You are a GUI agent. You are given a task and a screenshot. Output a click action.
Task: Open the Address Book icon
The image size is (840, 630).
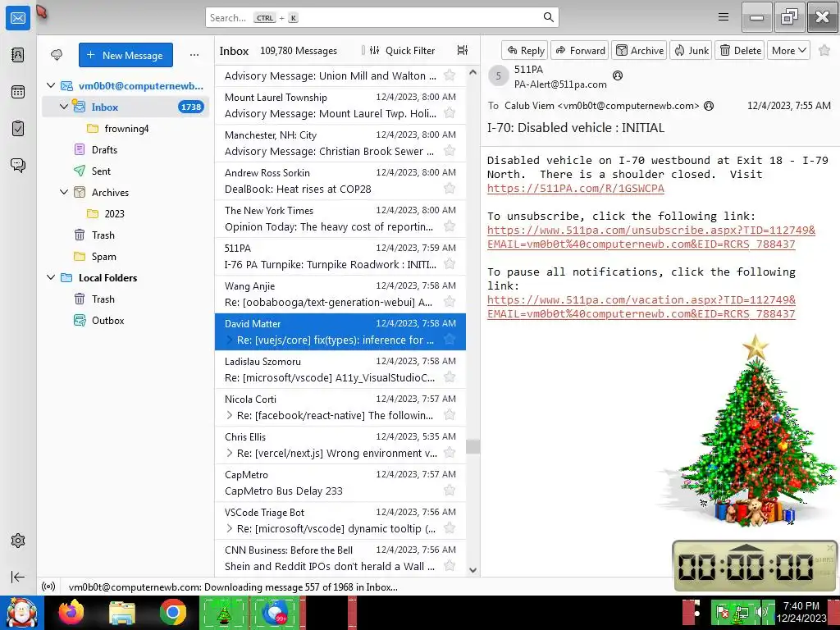click(x=18, y=55)
